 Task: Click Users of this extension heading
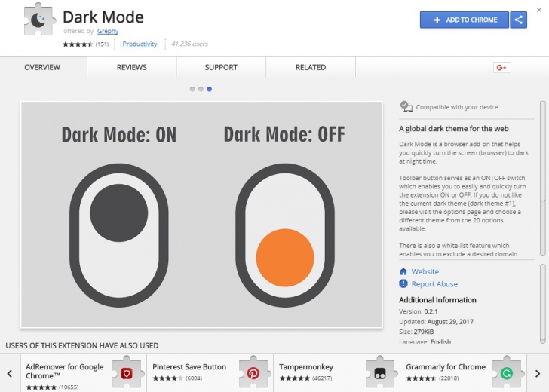point(82,345)
